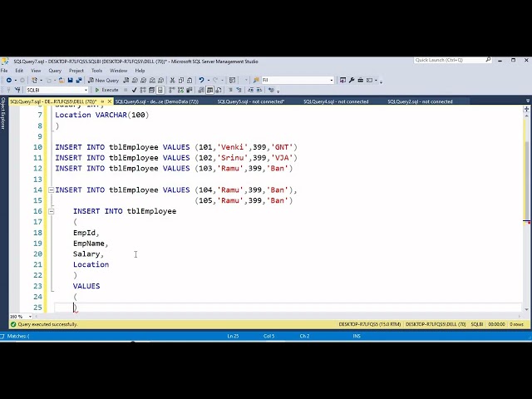532x399 pixels.
Task: Switch output to Results to File
Action: pos(219,90)
